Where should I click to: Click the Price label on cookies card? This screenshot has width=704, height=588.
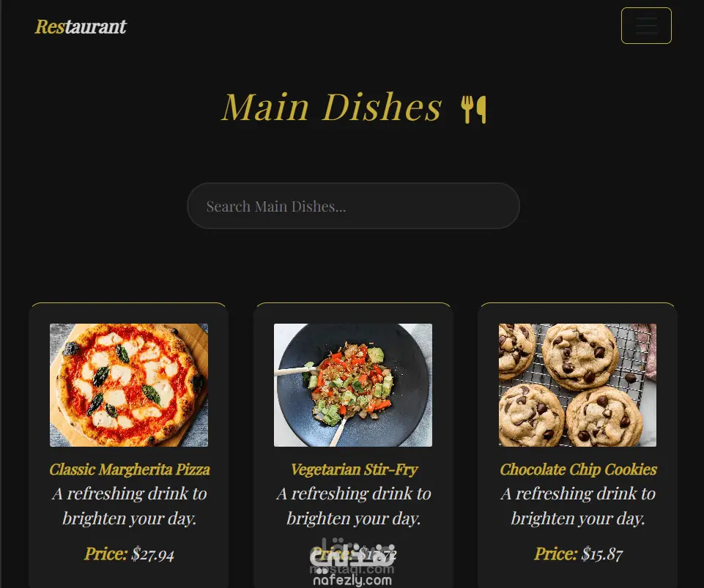coord(556,554)
